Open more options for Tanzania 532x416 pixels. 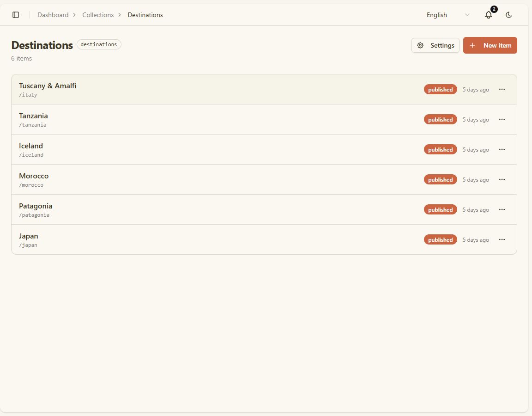(x=502, y=119)
